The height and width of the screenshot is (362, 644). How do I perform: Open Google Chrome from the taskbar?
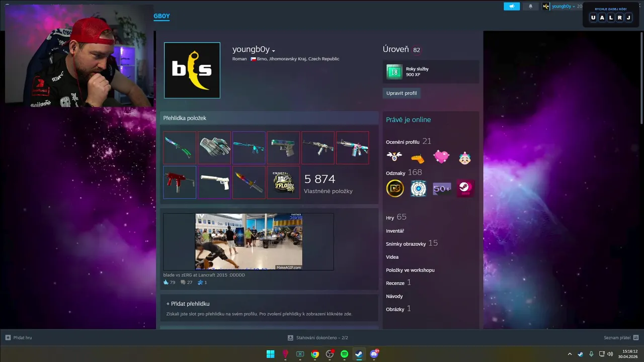click(315, 354)
